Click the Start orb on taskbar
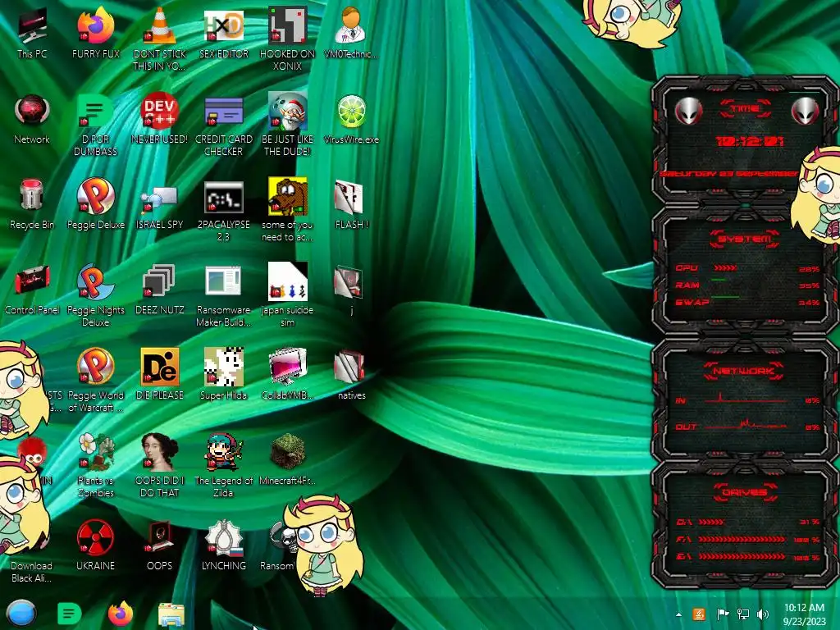Image resolution: width=840 pixels, height=630 pixels. (21, 614)
